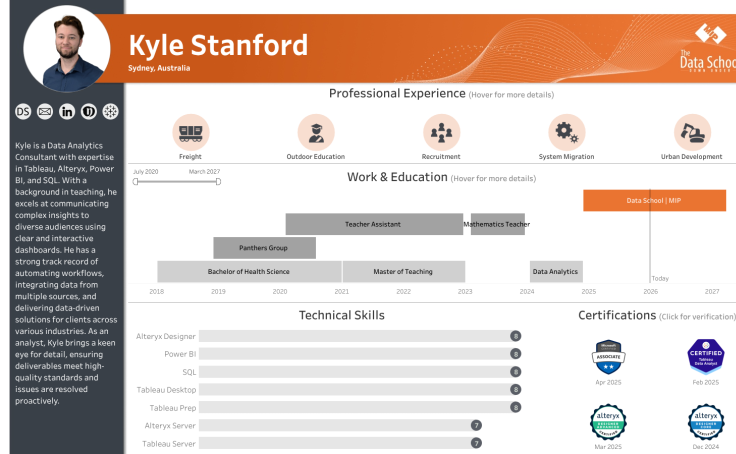Click the Data School | MIP bar
Screen dimensions: 736x454
(x=654, y=200)
